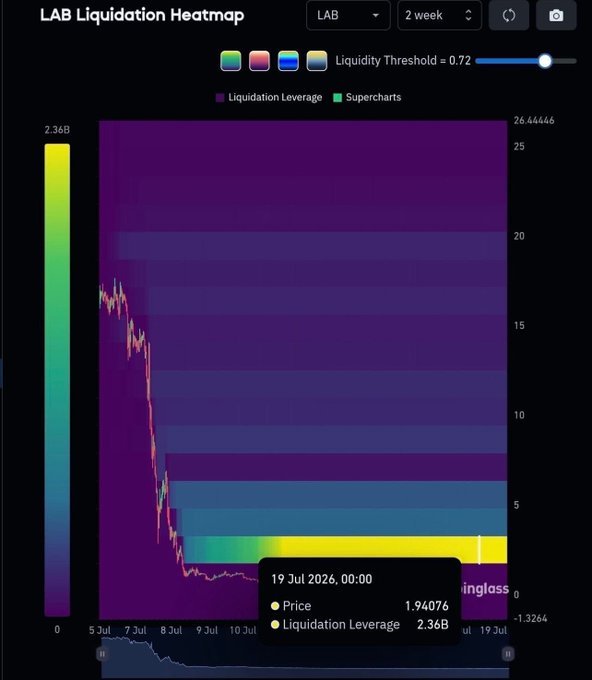Click the 'Liquidity Threshold = 0.72' label
The height and width of the screenshot is (680, 592).
[x=403, y=60]
